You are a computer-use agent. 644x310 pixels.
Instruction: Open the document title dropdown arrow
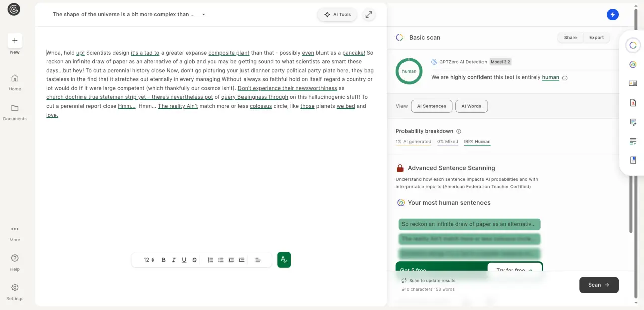point(204,15)
